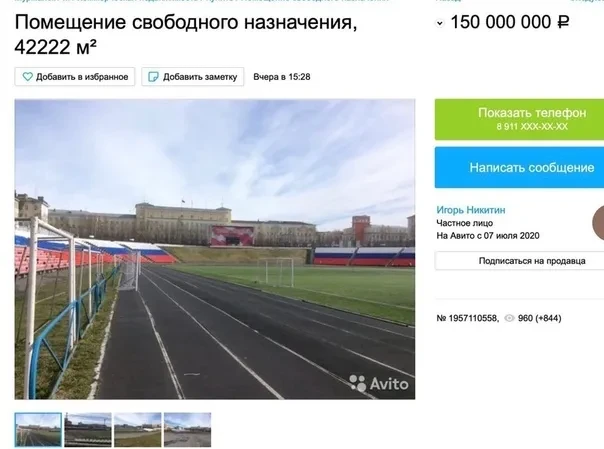604x449 pixels.
Task: Click Написать сообщение button
Action: (x=519, y=168)
